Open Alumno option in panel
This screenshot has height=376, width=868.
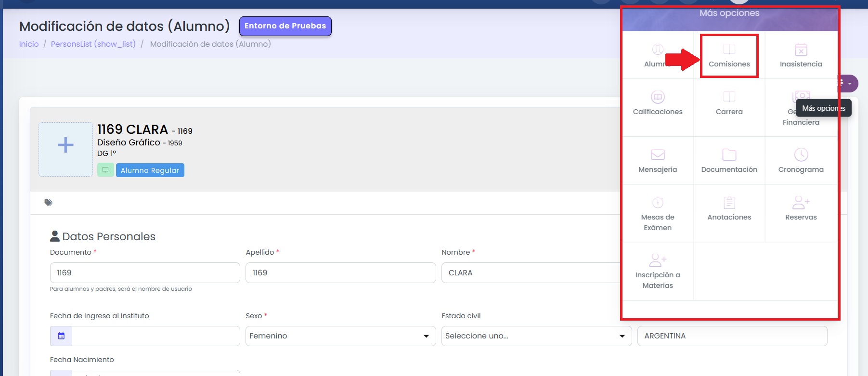point(658,55)
